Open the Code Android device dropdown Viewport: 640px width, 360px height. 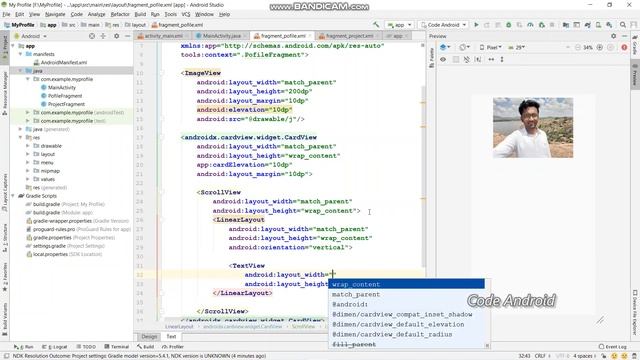tap(443, 25)
